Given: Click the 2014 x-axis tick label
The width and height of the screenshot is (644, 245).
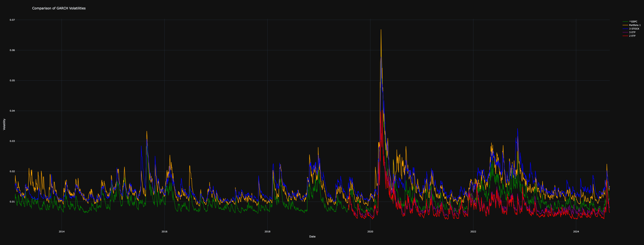Looking at the screenshot, I should pos(62,232).
